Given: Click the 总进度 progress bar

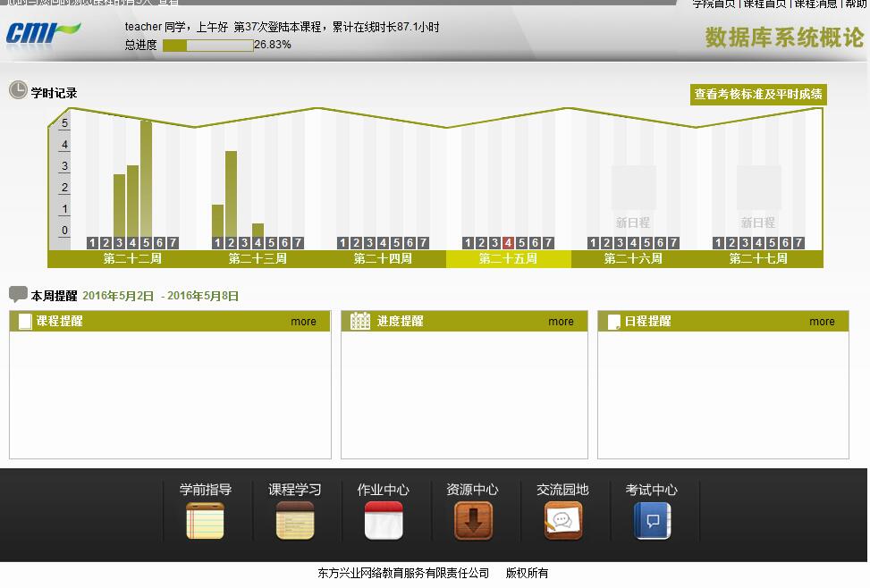Looking at the screenshot, I should tap(207, 45).
